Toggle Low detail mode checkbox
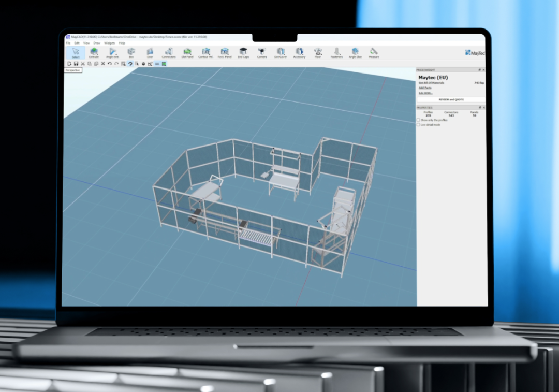Image resolution: width=559 pixels, height=392 pixels. (x=419, y=125)
